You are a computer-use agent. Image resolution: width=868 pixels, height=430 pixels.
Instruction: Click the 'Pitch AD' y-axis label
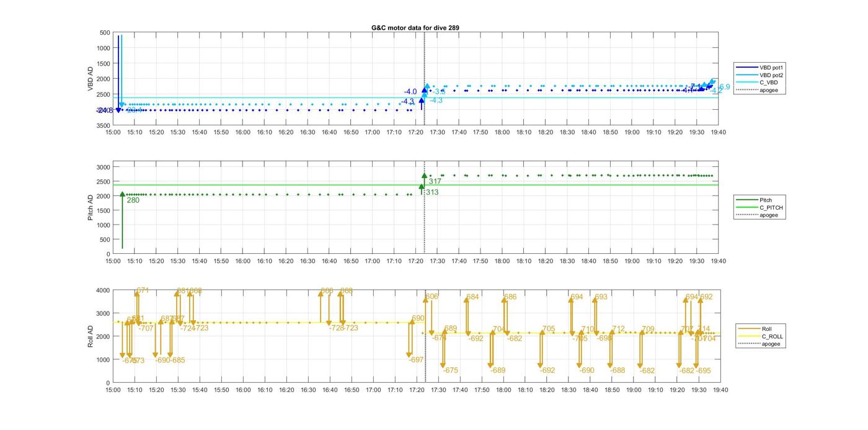(91, 208)
